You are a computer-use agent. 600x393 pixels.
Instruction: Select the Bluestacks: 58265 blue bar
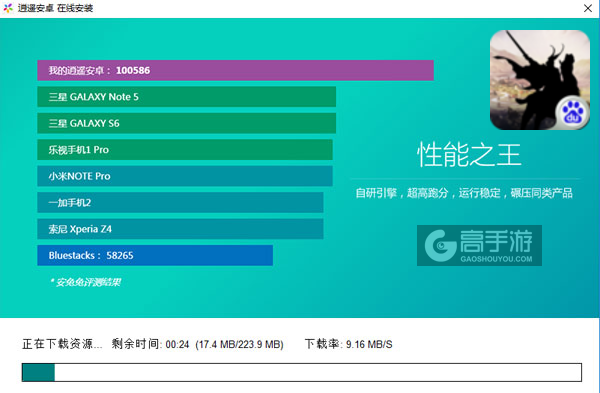coord(155,255)
